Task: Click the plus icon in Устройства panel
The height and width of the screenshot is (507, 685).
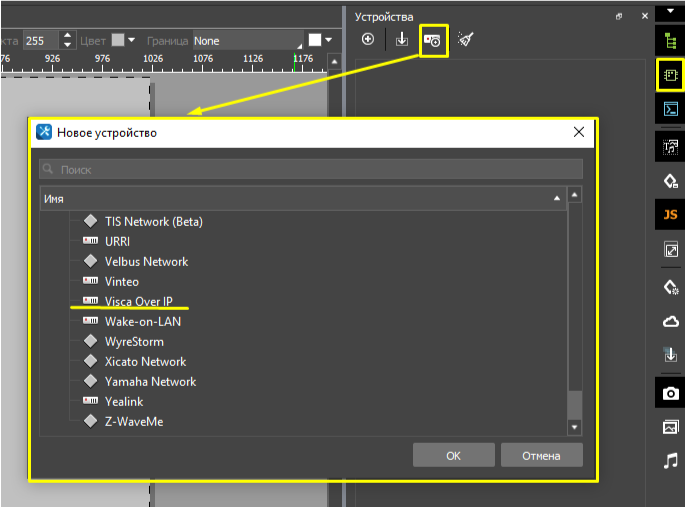Action: 368,40
